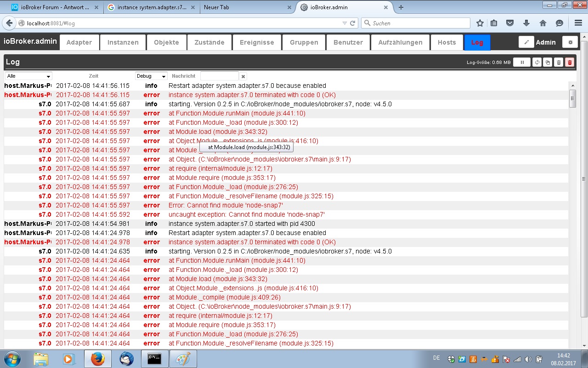Open Windows Media Player from the taskbar

pos(69,359)
